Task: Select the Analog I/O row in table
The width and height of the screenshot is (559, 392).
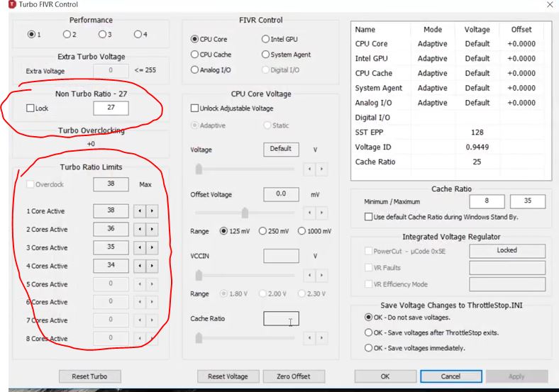Action: point(447,103)
